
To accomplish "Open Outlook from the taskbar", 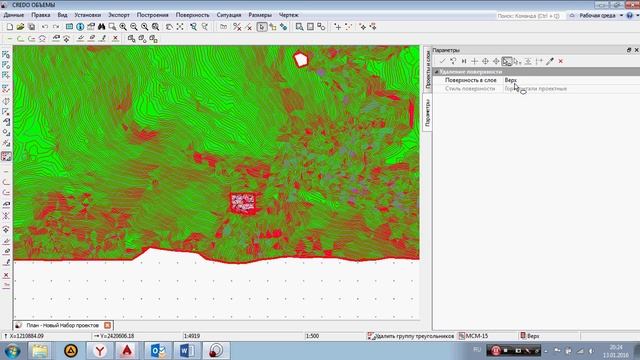I will click(158, 351).
